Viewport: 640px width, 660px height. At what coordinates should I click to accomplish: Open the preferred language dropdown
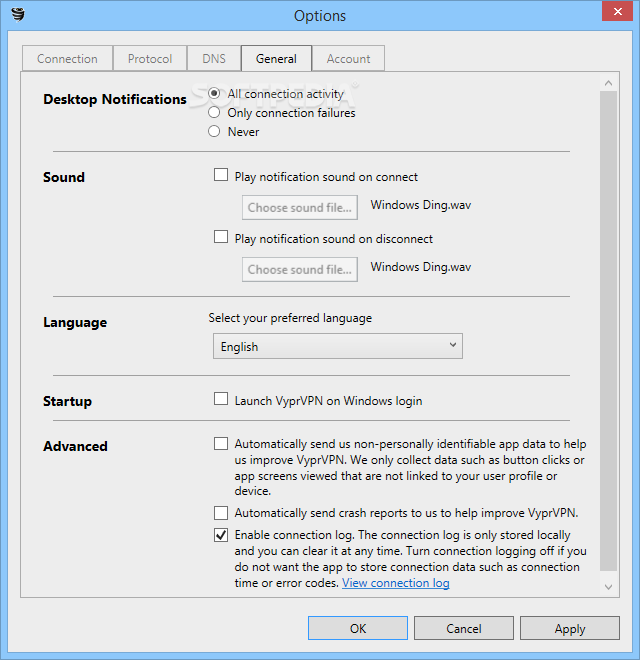click(338, 346)
